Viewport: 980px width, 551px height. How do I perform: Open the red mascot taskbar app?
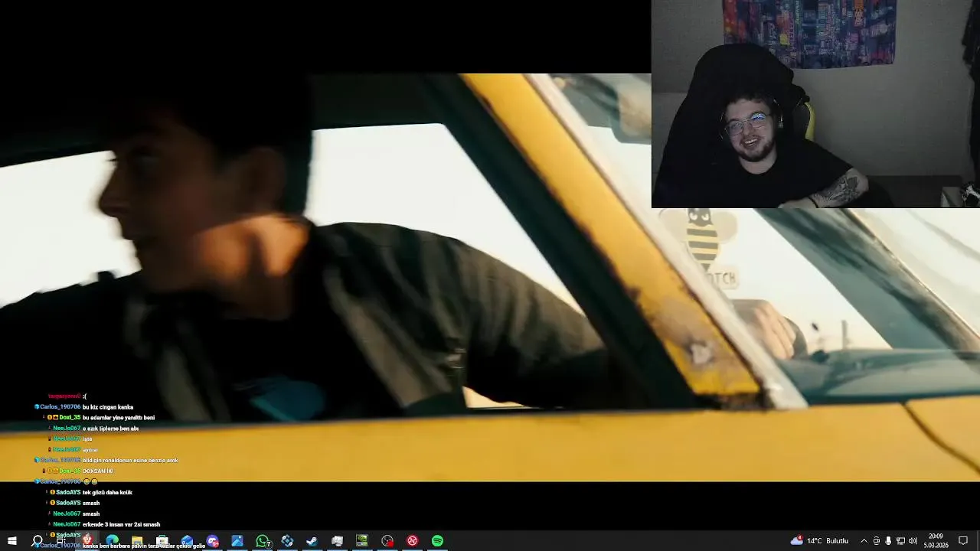pos(87,541)
